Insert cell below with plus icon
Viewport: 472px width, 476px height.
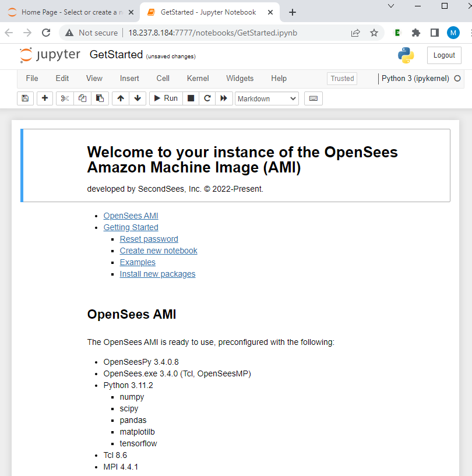[45, 98]
